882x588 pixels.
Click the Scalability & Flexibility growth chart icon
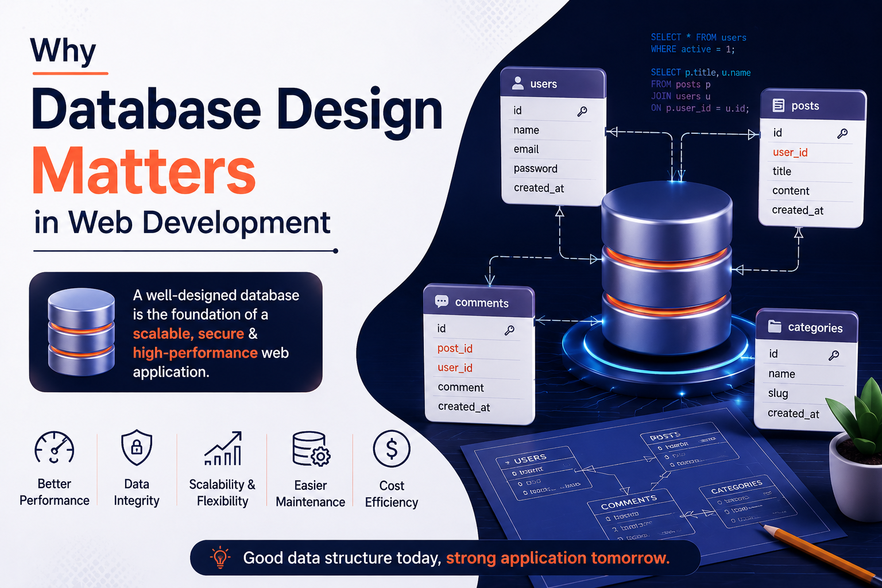click(223, 448)
